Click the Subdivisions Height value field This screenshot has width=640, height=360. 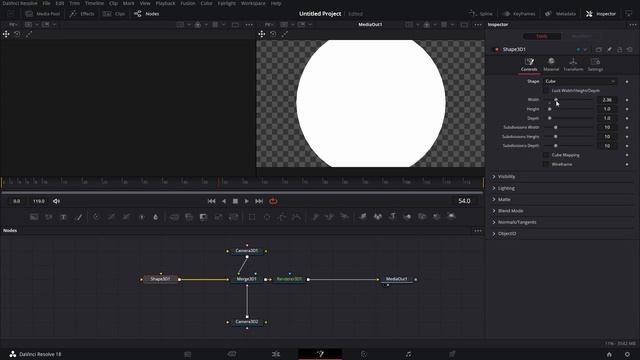coord(607,136)
